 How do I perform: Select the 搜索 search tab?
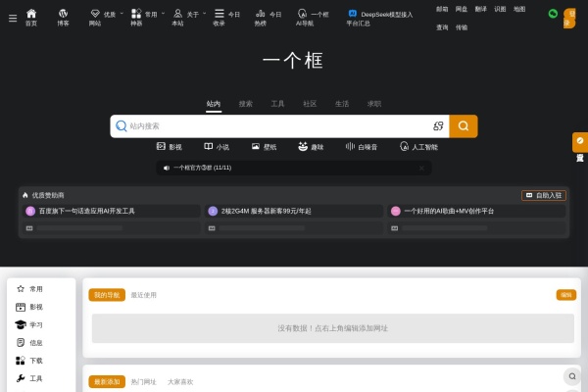tap(246, 104)
